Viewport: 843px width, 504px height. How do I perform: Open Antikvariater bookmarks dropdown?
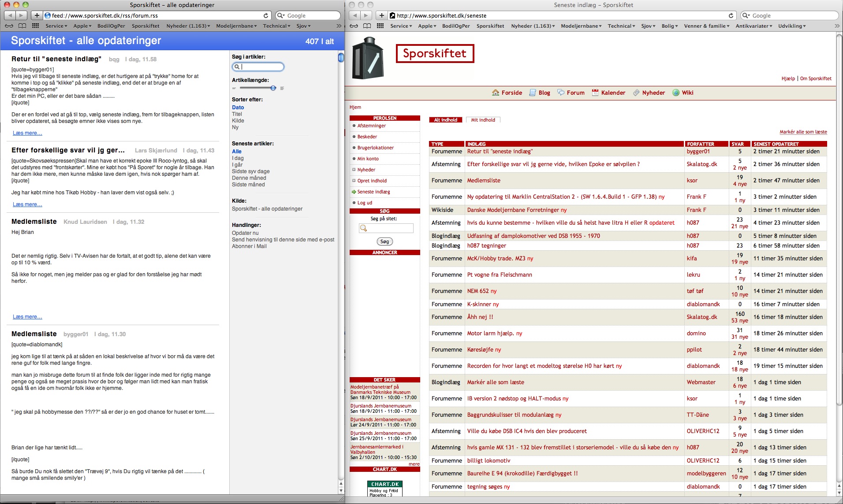(754, 26)
